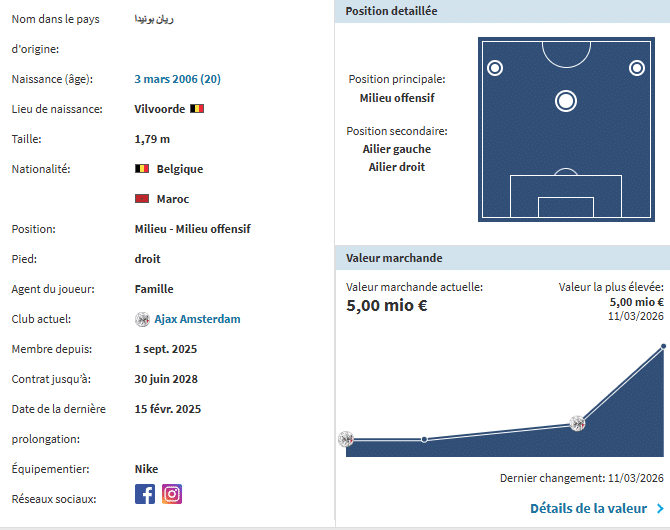Select the central attacking midfield position marker

click(x=566, y=100)
